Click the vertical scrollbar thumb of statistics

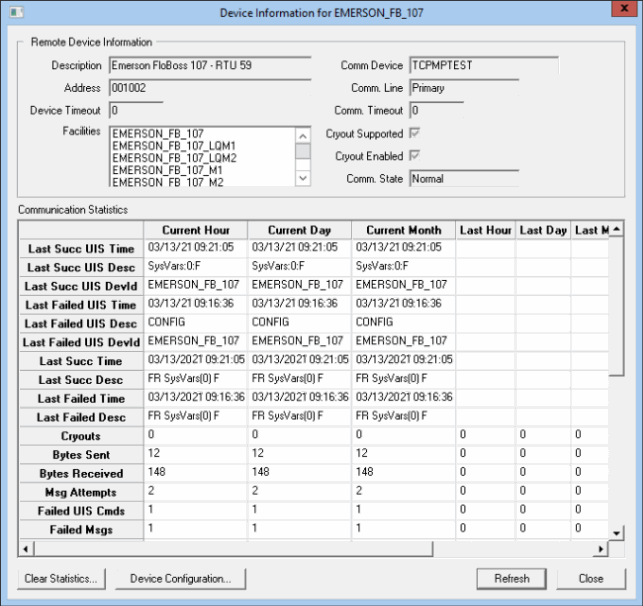616,306
